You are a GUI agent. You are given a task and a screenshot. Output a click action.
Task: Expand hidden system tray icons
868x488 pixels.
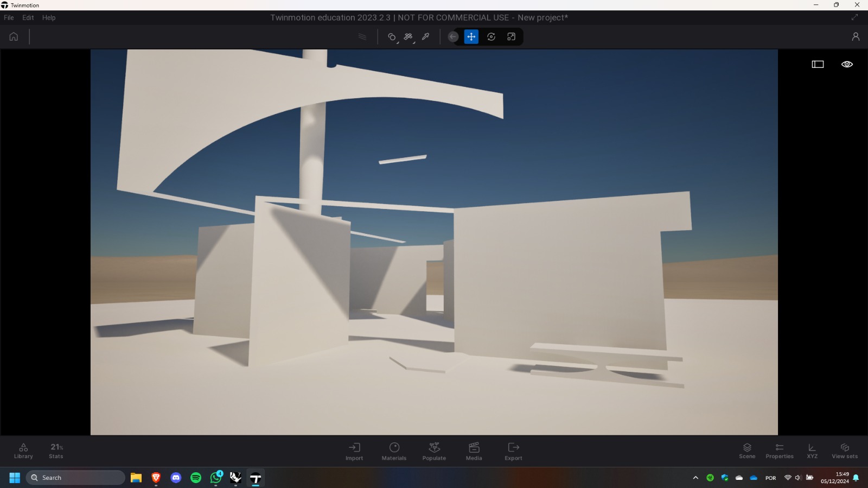coord(695,478)
